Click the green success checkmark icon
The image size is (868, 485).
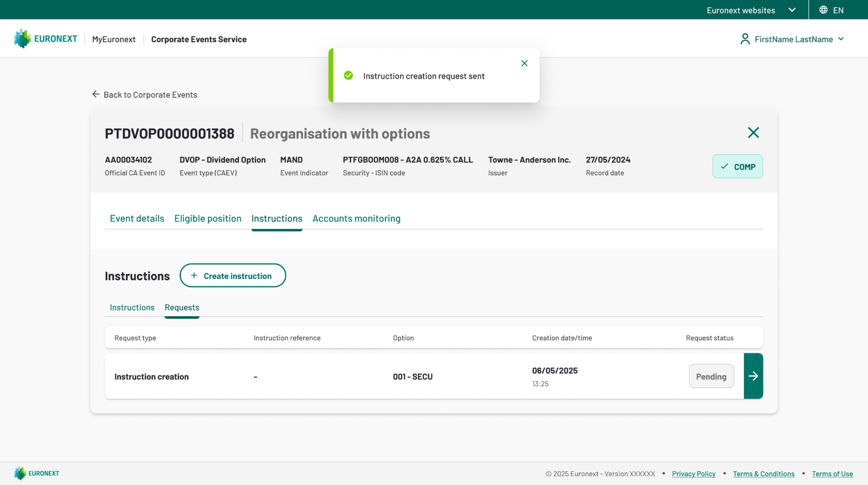click(348, 76)
